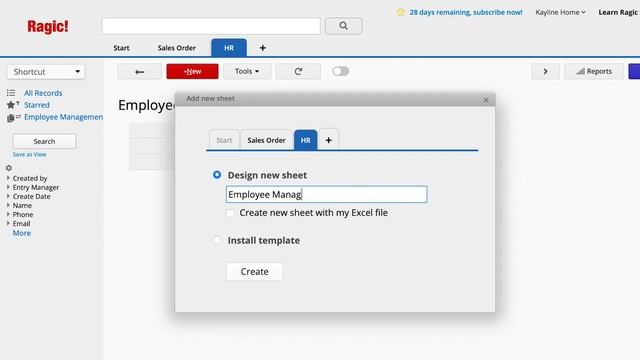
Task: Click the plus tab inside Add new sheet dialog
Action: tap(329, 140)
